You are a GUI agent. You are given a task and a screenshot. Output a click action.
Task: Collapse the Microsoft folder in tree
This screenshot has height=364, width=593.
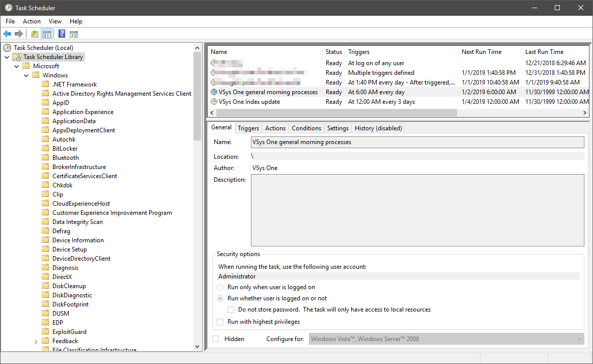click(x=16, y=66)
